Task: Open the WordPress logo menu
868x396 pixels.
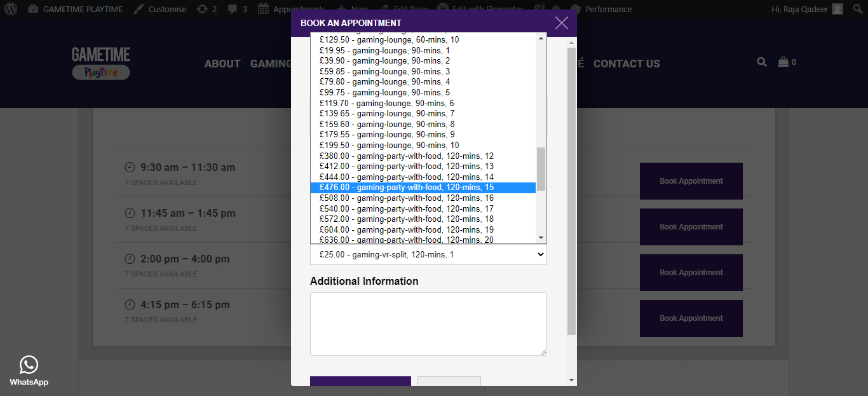Action: [x=11, y=9]
